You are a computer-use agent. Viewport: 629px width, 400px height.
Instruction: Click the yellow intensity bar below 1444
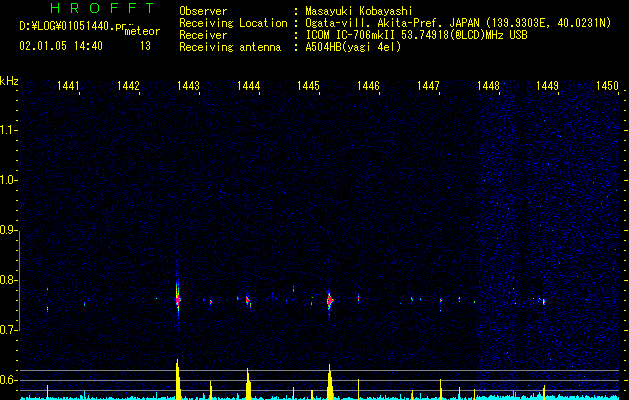coord(248,384)
